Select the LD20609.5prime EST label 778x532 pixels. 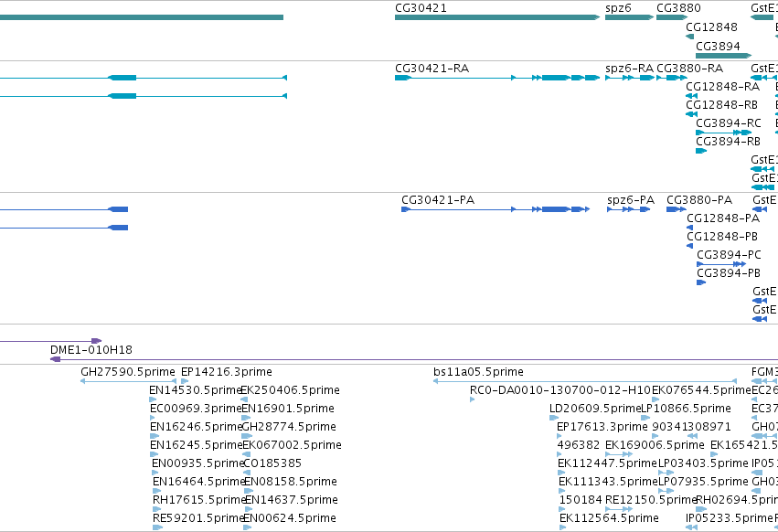tap(595, 409)
